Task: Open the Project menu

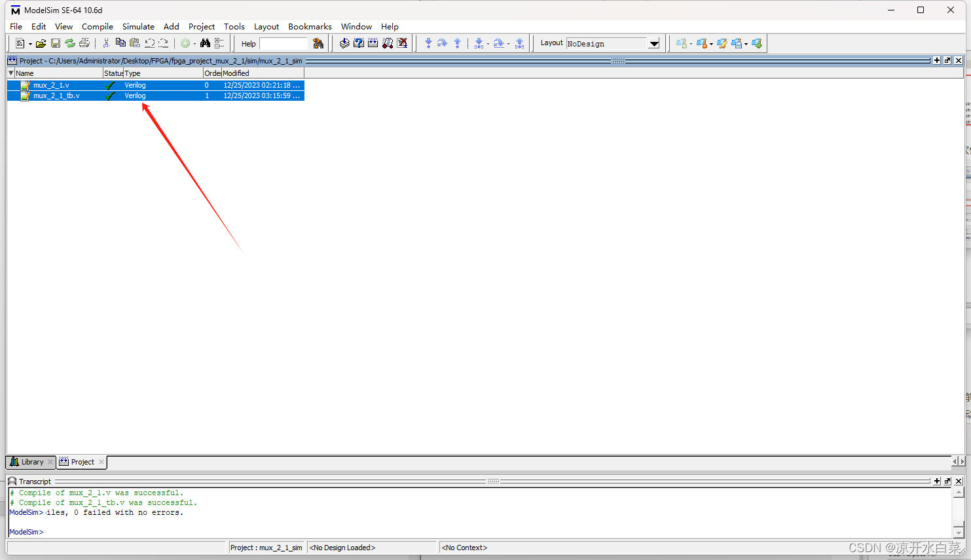Action: [x=202, y=27]
